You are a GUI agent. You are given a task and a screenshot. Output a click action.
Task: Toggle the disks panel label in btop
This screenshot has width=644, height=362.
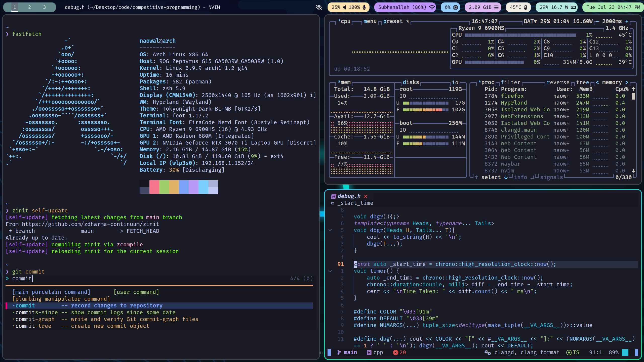(x=411, y=82)
